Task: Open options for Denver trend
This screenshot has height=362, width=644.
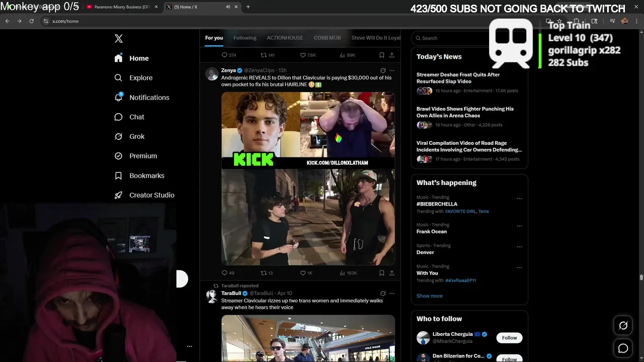Action: click(x=519, y=247)
